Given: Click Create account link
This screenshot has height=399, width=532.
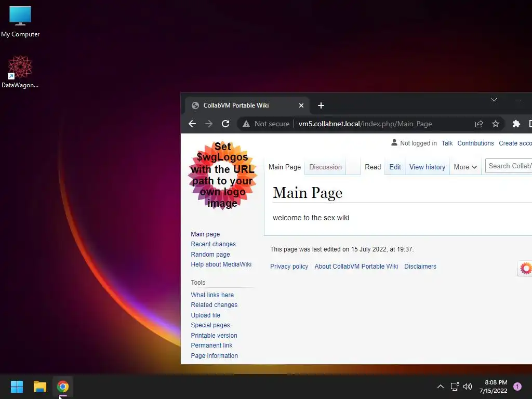Looking at the screenshot, I should point(515,143).
